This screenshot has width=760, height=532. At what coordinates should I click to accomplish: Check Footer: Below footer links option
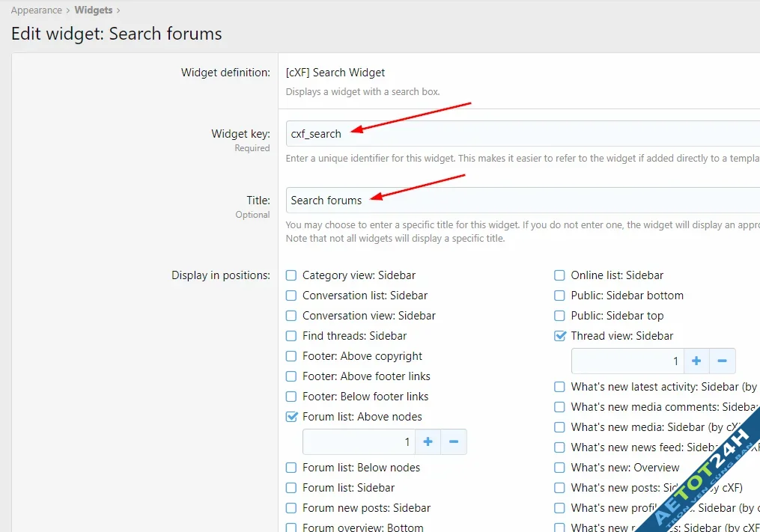[291, 396]
